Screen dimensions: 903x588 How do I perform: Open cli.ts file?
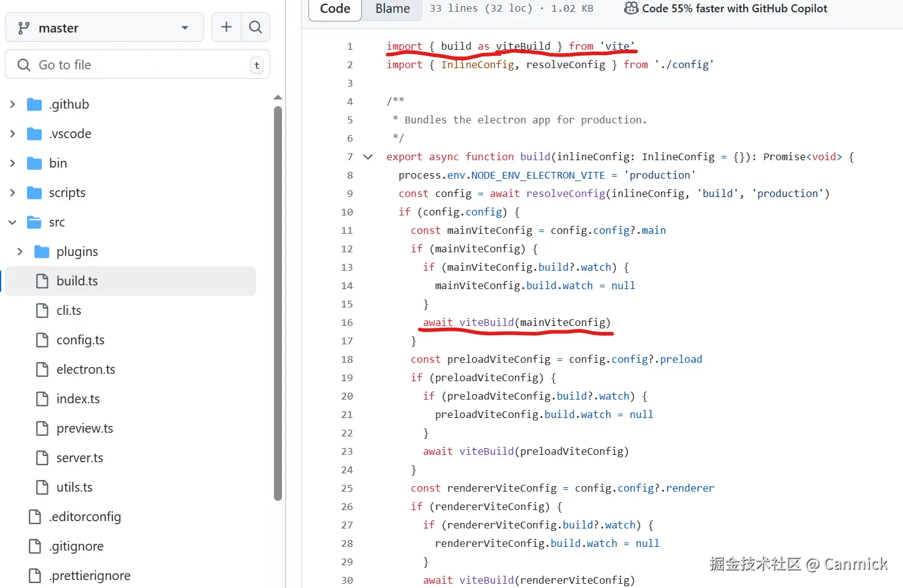(69, 311)
